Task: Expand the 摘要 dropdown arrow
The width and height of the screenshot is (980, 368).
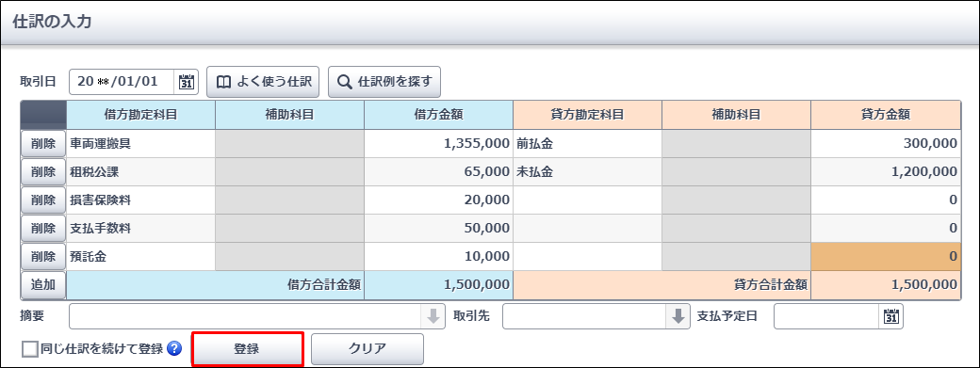Action: point(433,316)
